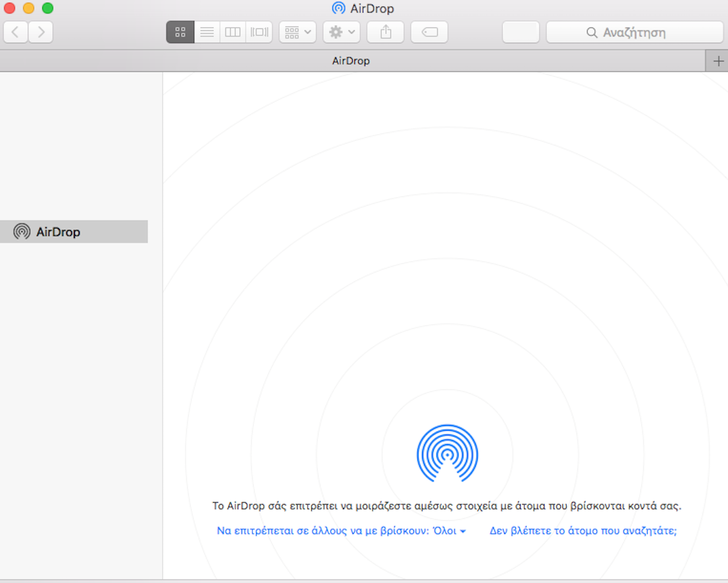Open the gear action menu
728x583 pixels.
click(342, 32)
